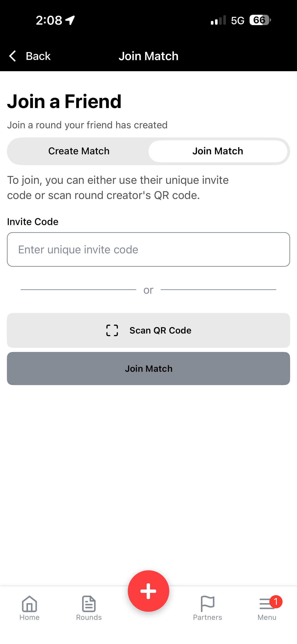Tap the Join Match header title
This screenshot has width=297, height=644.
click(148, 56)
